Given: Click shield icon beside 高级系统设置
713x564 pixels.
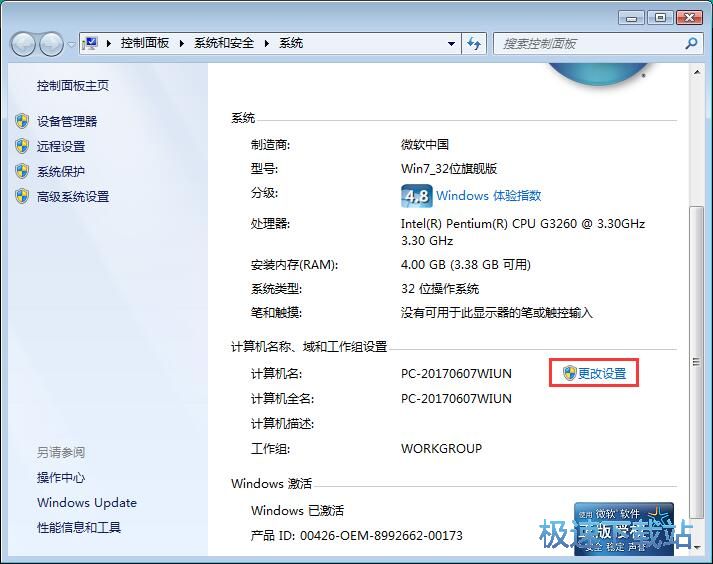Looking at the screenshot, I should pyautogui.click(x=22, y=196).
